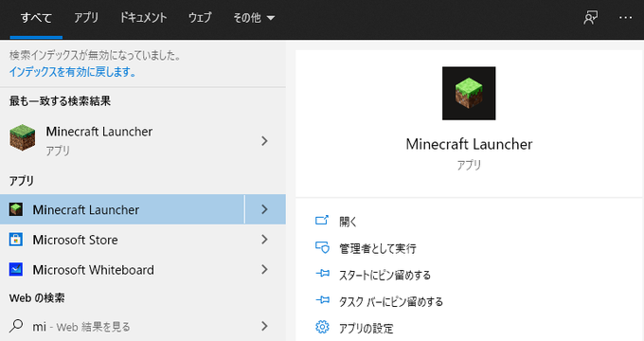Switch to the ドキュメント tab

coord(143,18)
